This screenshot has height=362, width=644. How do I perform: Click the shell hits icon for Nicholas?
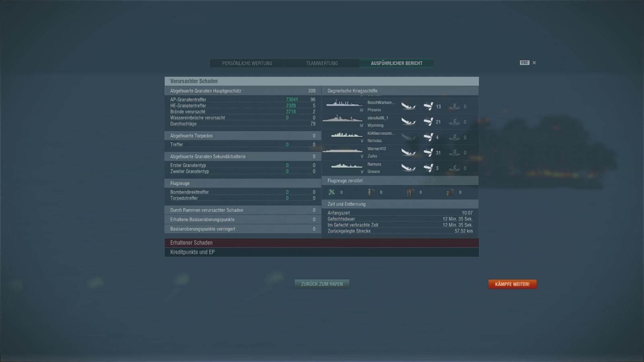(428, 137)
